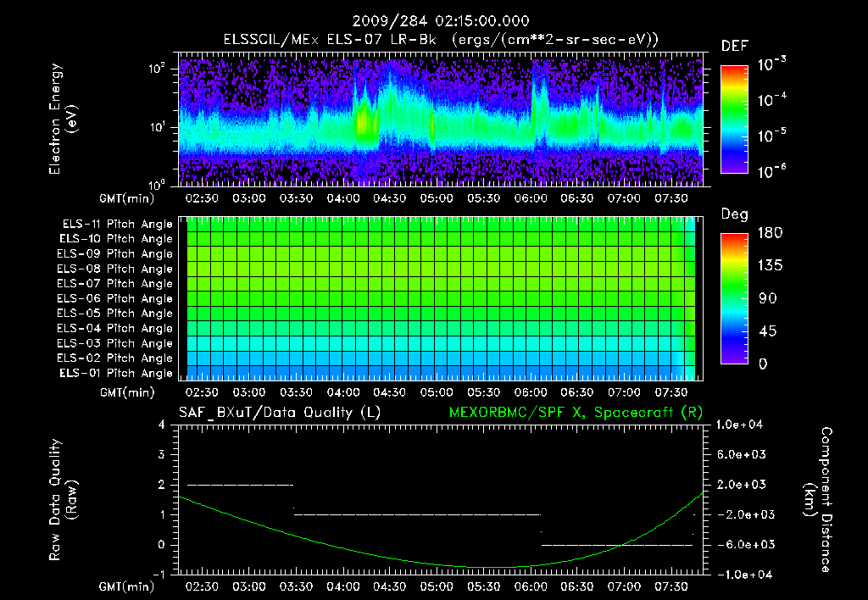
Task: Select the ELS-04 Pitch Angle row label
Action: (114, 329)
